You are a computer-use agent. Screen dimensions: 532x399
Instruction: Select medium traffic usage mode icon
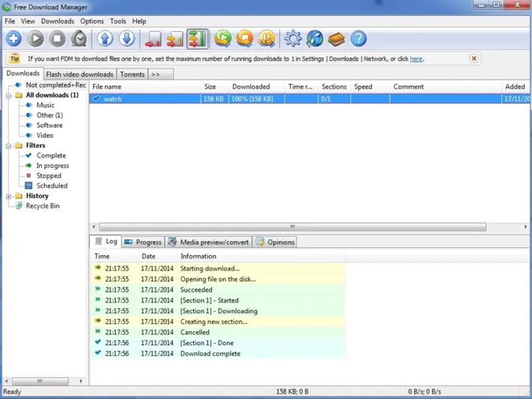tap(176, 39)
